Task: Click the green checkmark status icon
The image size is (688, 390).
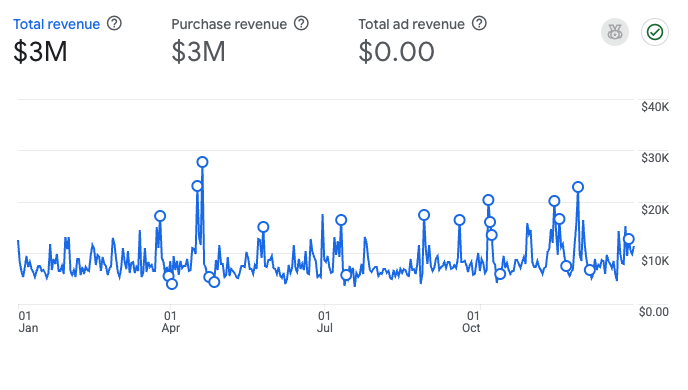Action: coord(655,32)
